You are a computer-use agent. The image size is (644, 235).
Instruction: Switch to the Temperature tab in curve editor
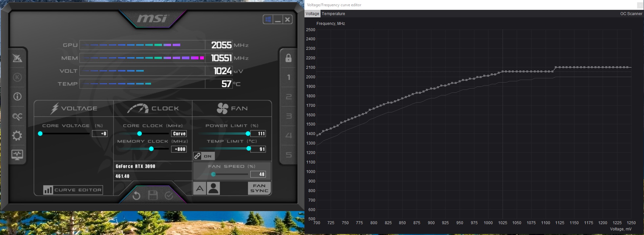click(x=333, y=14)
